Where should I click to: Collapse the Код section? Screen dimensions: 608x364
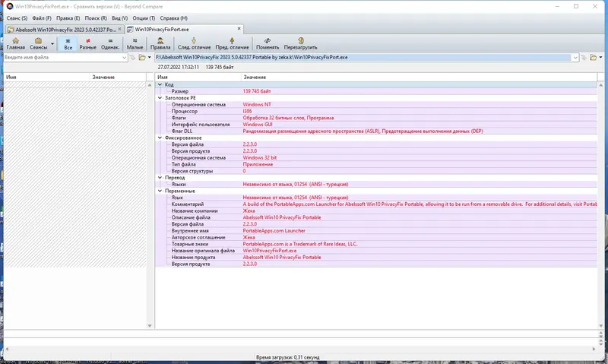pos(160,84)
